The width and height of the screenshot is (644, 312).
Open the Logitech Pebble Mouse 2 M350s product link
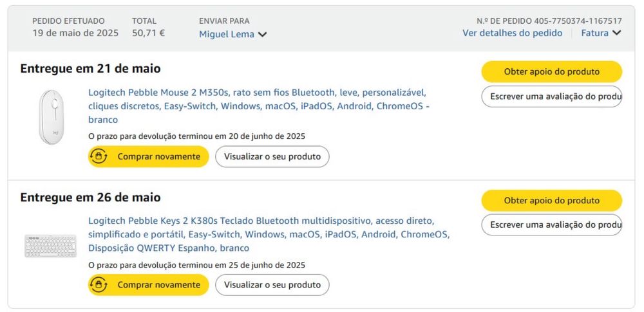click(x=259, y=106)
